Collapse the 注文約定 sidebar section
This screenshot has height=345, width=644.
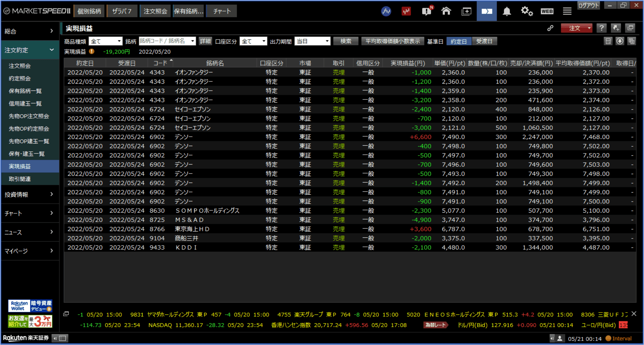tap(30, 50)
